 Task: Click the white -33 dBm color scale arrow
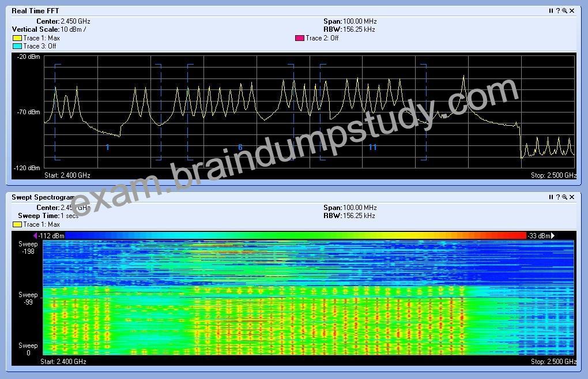pyautogui.click(x=553, y=236)
